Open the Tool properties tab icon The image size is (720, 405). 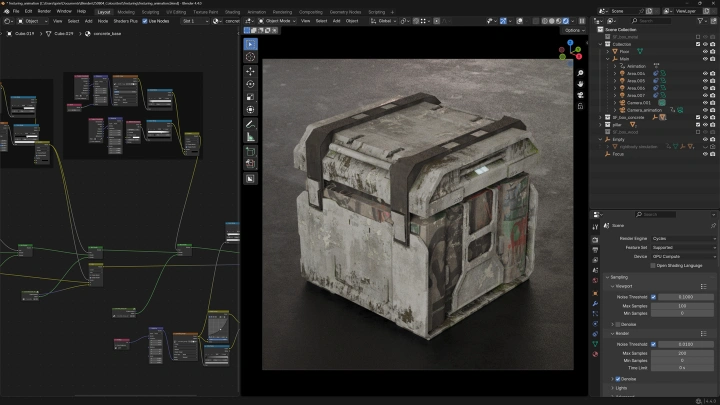coord(595,229)
